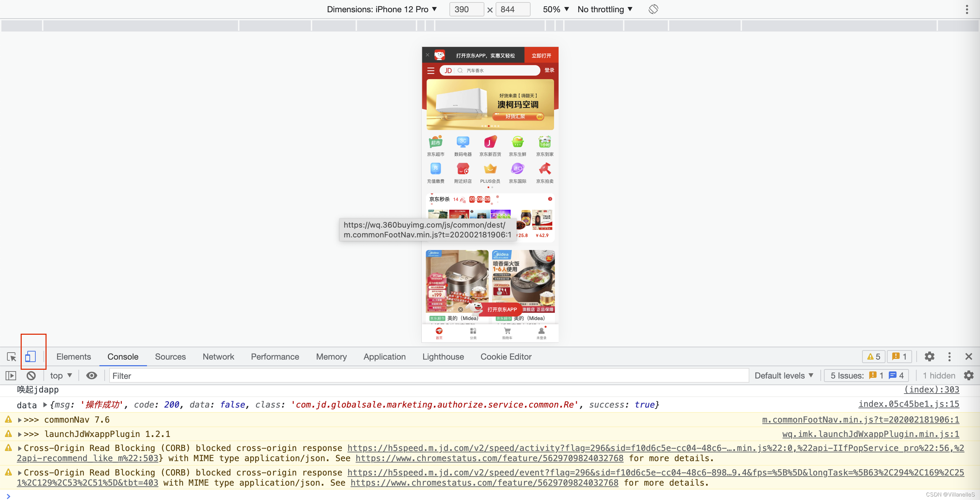Switch to the Application tab
The height and width of the screenshot is (500, 980).
384,356
